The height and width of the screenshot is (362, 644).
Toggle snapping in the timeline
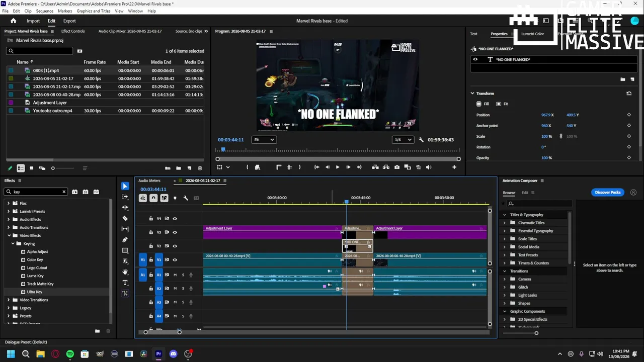pyautogui.click(x=153, y=198)
